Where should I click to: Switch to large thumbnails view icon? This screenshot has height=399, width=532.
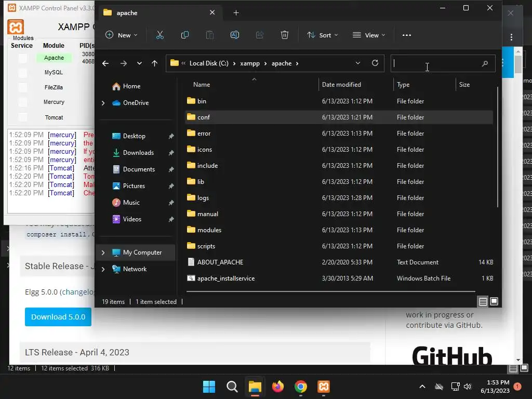point(494,301)
